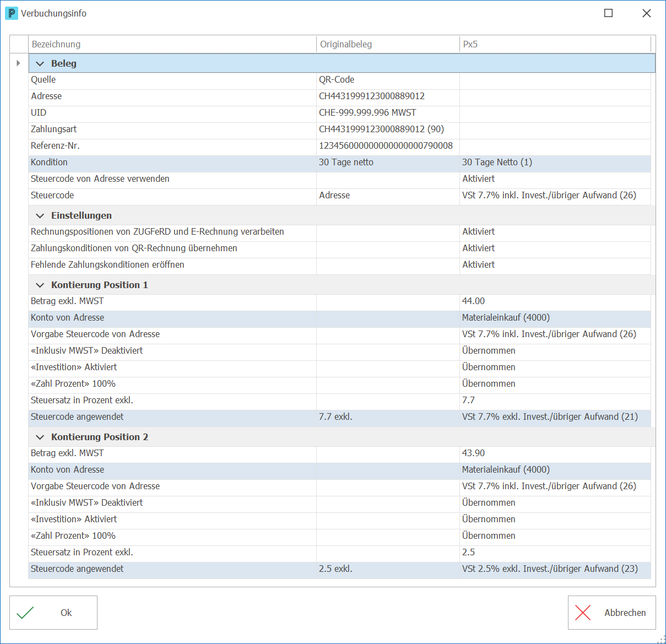Screen dimensions: 666x644
Task: Select 'Steuercode von Adresse verwenden' row label
Action: click(100, 179)
